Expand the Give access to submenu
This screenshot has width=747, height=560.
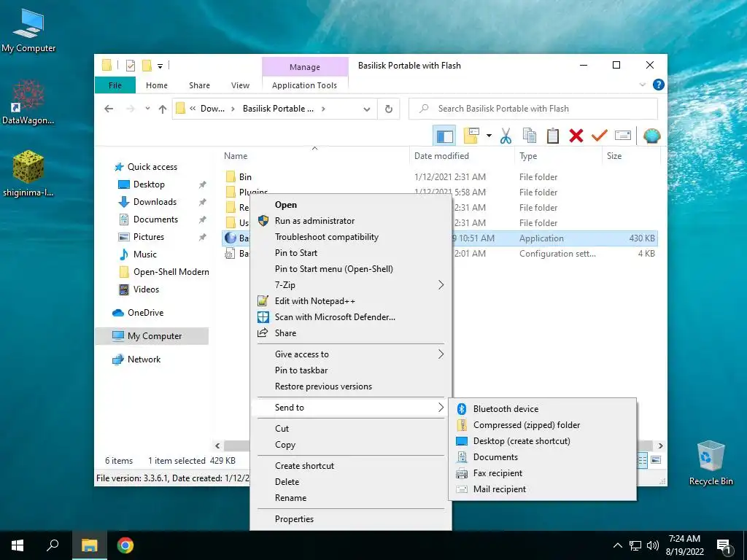441,354
